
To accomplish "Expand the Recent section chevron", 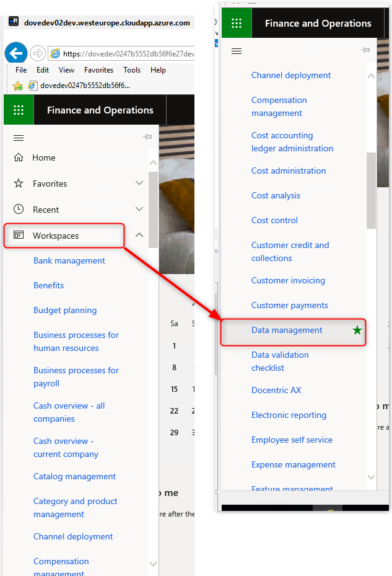I will [x=139, y=209].
